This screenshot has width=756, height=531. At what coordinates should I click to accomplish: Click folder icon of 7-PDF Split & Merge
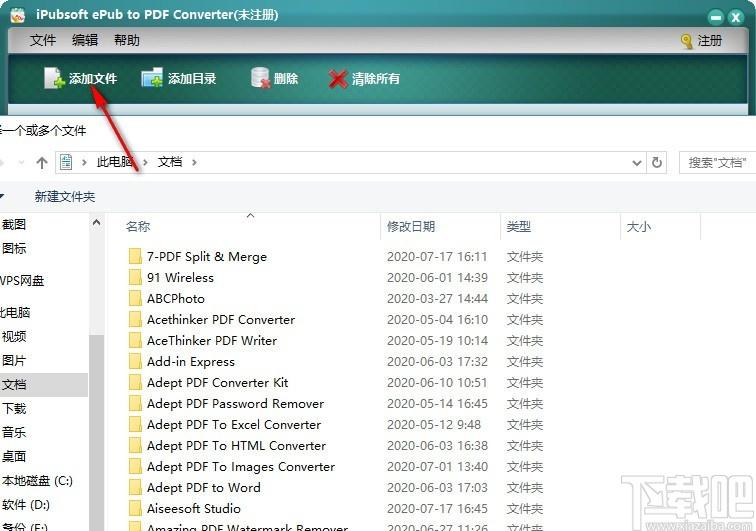(135, 257)
